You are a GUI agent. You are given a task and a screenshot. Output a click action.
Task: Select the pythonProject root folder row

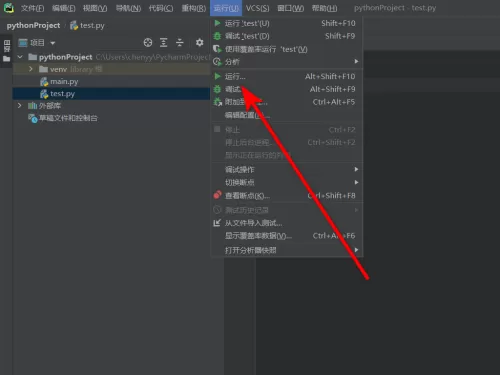[x=111, y=57]
